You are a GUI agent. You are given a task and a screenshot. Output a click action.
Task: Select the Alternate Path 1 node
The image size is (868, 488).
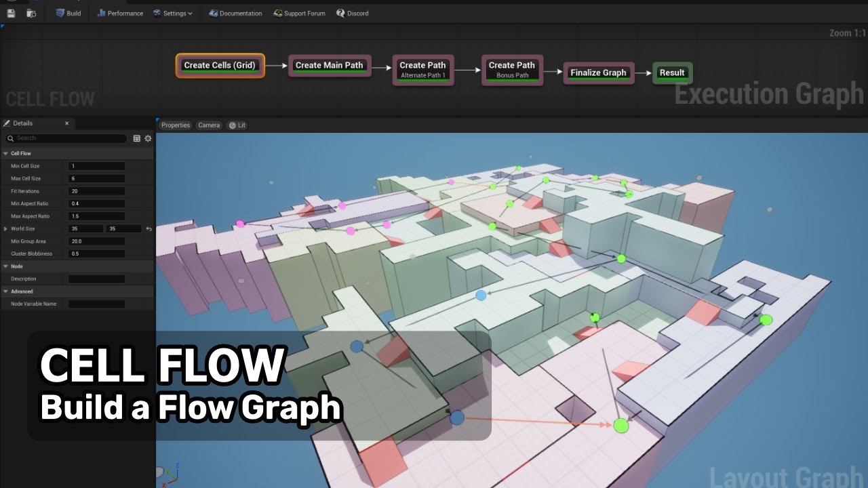click(423, 70)
